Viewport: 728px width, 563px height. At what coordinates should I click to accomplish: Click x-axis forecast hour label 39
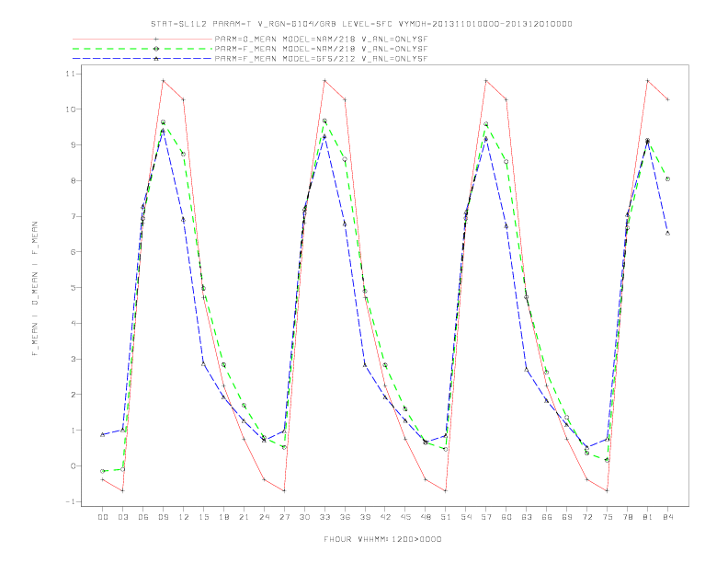(x=365, y=517)
